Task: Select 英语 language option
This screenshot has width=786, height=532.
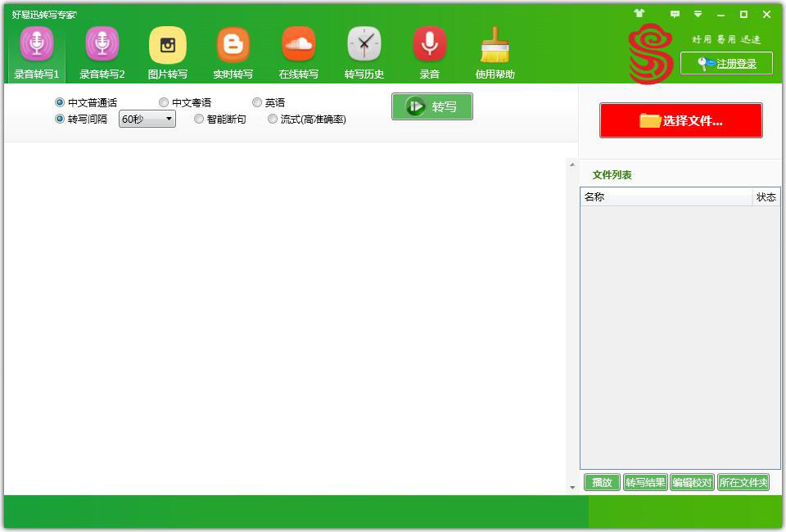Action: tap(269, 102)
